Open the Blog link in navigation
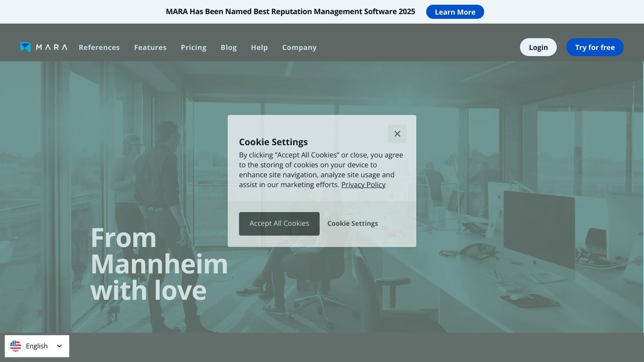 click(229, 48)
